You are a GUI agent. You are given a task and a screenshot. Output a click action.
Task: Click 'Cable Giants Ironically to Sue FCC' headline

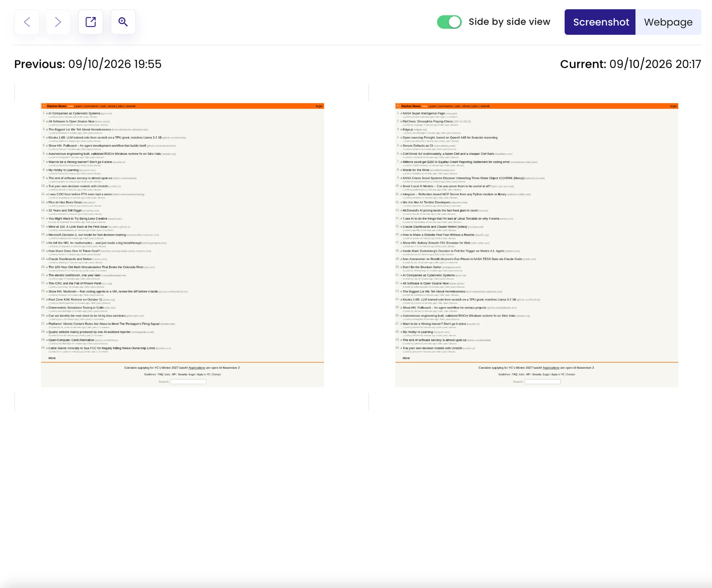[101, 348]
